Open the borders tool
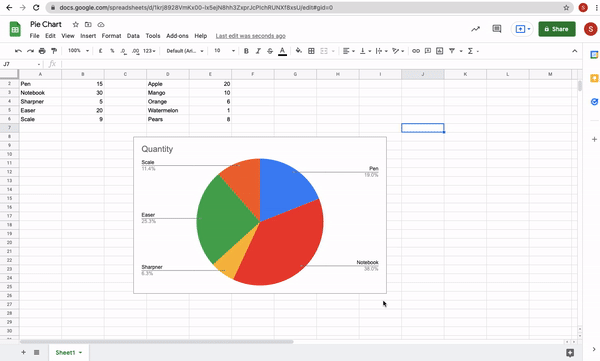The width and height of the screenshot is (600, 361). pos(311,51)
